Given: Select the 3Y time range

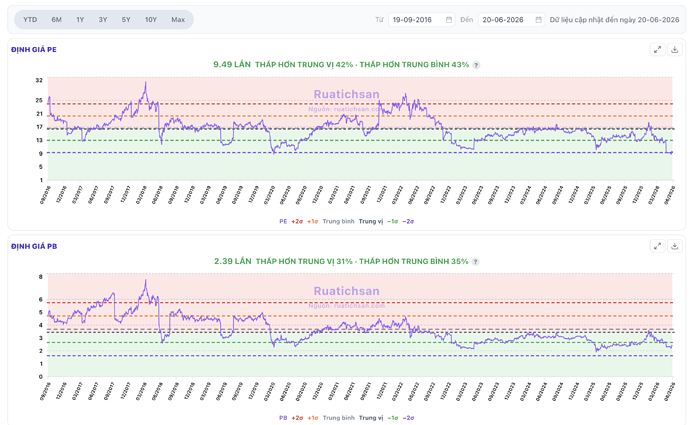Looking at the screenshot, I should (103, 20).
